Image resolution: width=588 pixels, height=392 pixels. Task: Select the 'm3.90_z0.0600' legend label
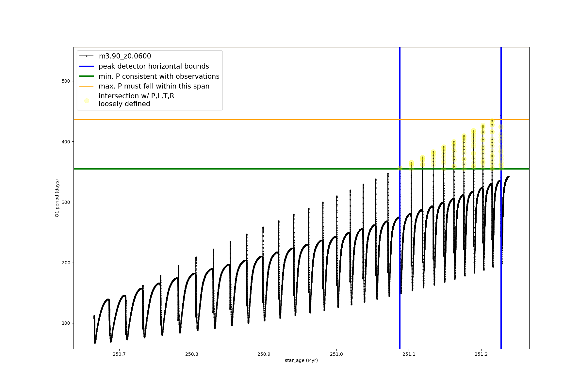click(125, 56)
